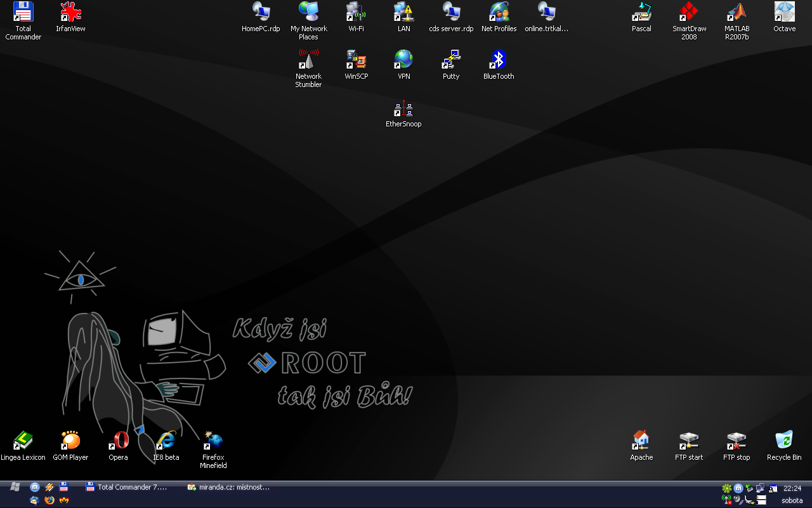The height and width of the screenshot is (508, 812).
Task: Launch Network Stumbler
Action: 308,68
